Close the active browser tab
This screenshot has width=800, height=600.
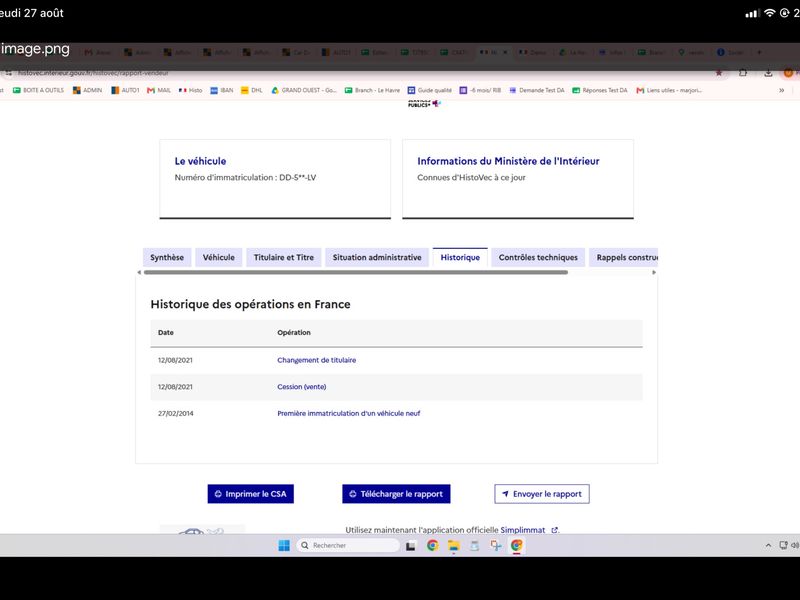[505, 52]
